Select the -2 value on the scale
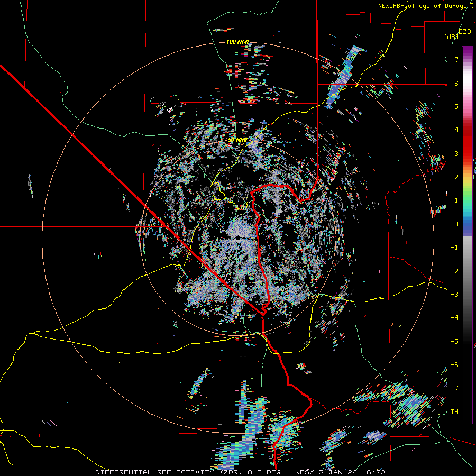This screenshot has width=476, height=476. (x=454, y=271)
